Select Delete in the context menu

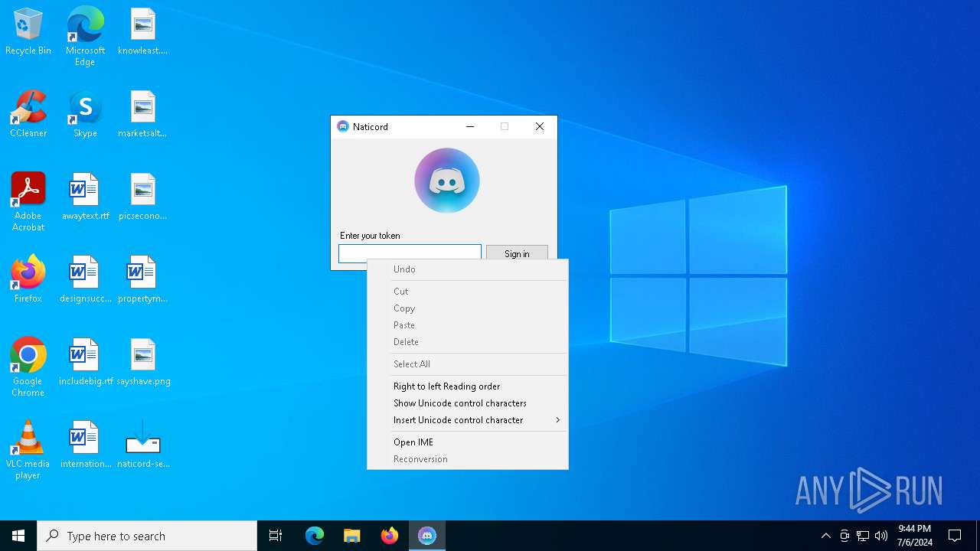pyautogui.click(x=468, y=342)
